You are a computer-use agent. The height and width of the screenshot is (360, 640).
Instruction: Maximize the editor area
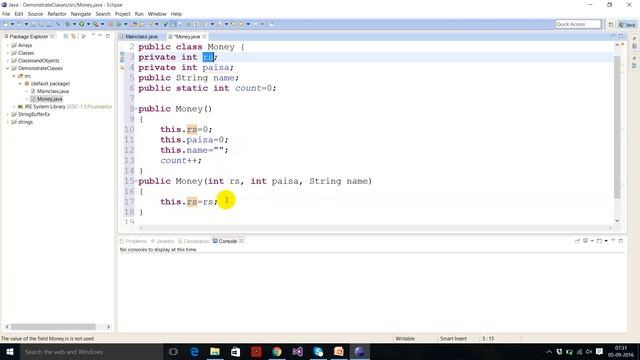point(620,36)
